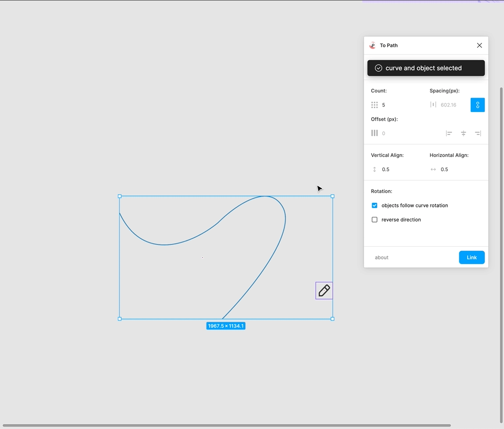504x429 pixels.
Task: Click the Rotation: label
Action: [382, 191]
